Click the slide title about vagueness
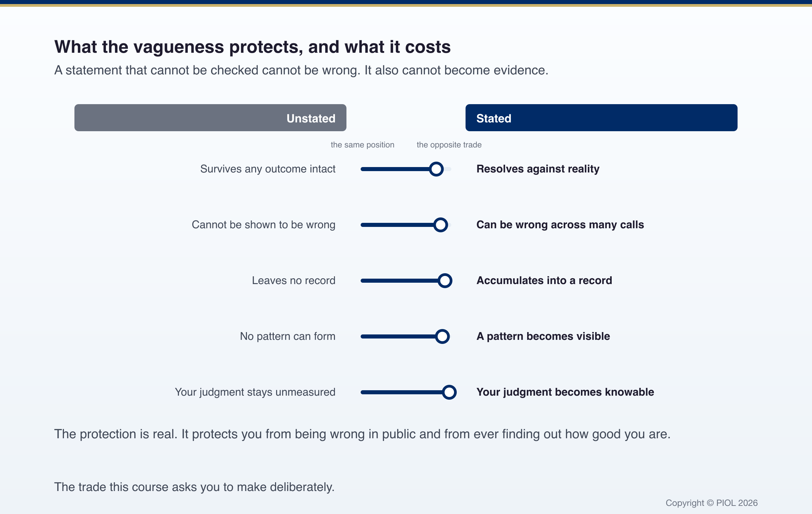The width and height of the screenshot is (812, 514). pos(252,47)
